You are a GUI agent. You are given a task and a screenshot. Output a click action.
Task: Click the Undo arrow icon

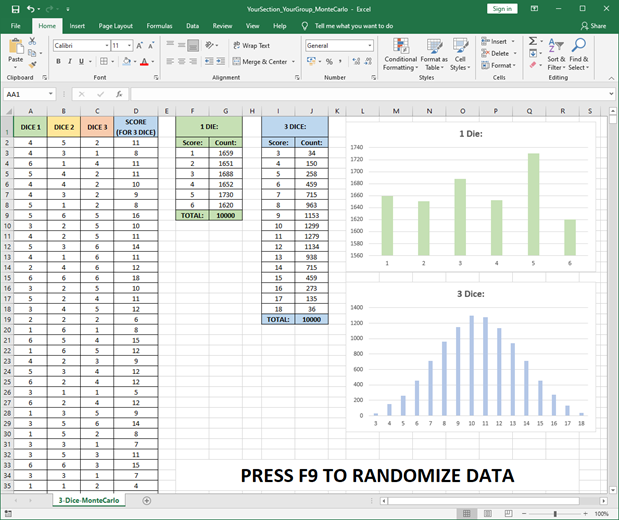coord(31,9)
